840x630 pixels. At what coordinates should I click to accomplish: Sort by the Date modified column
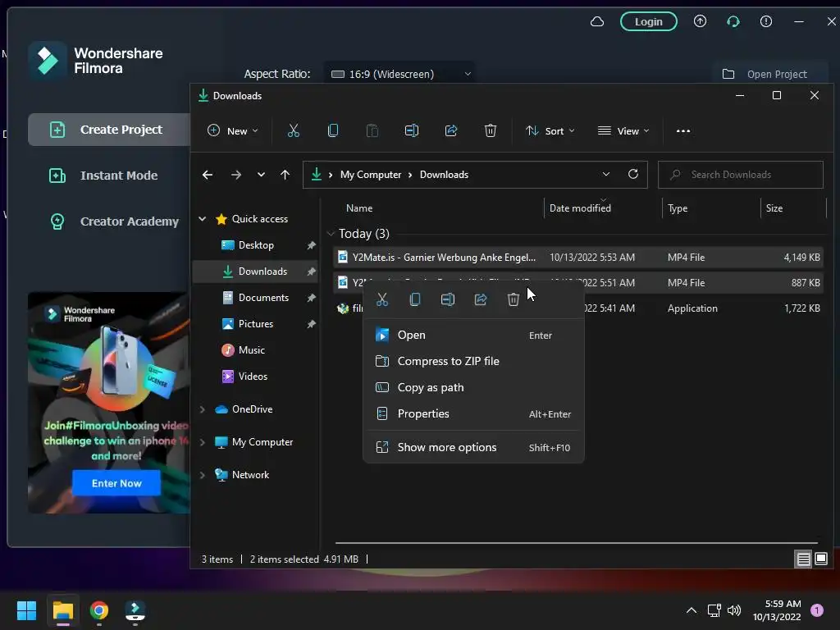coord(580,208)
